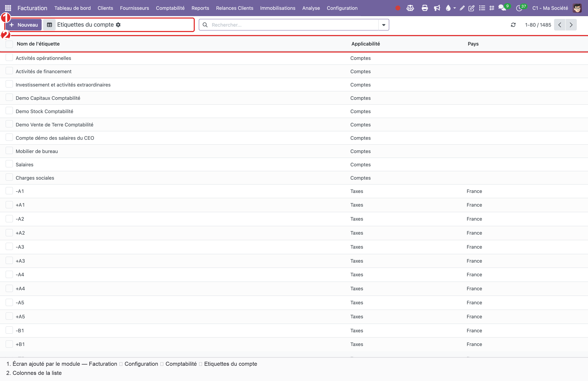
Task: Click the bulleted list icon
Action: [x=482, y=8]
